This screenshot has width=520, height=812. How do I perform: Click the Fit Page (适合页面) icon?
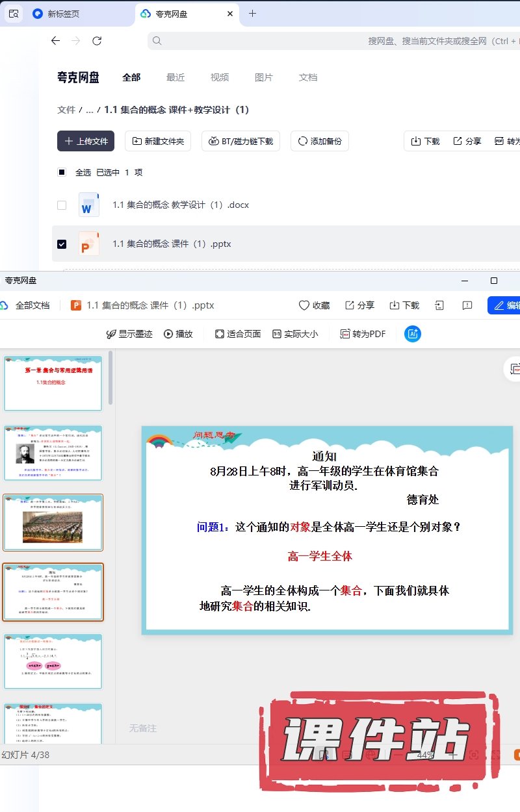tap(220, 334)
